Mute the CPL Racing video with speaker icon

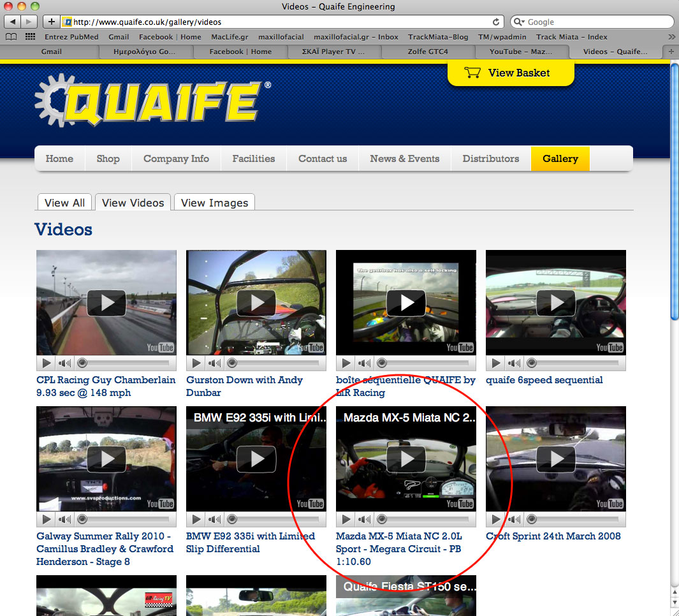64,363
